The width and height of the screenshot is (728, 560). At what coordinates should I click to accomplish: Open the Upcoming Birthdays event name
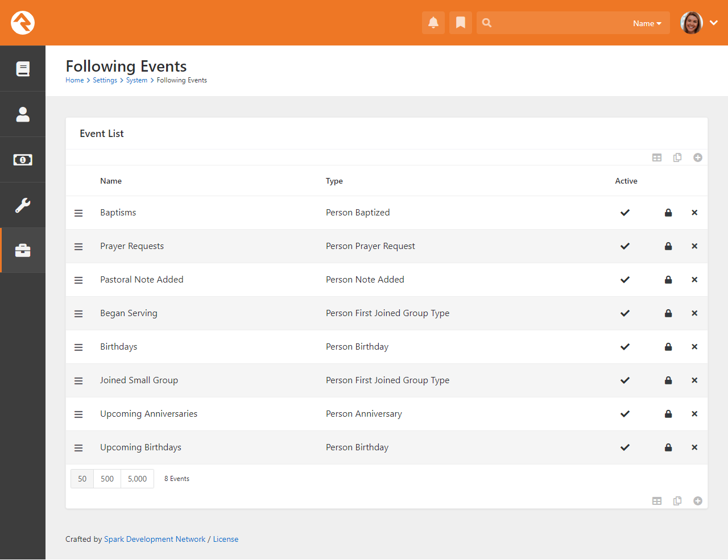pos(140,447)
